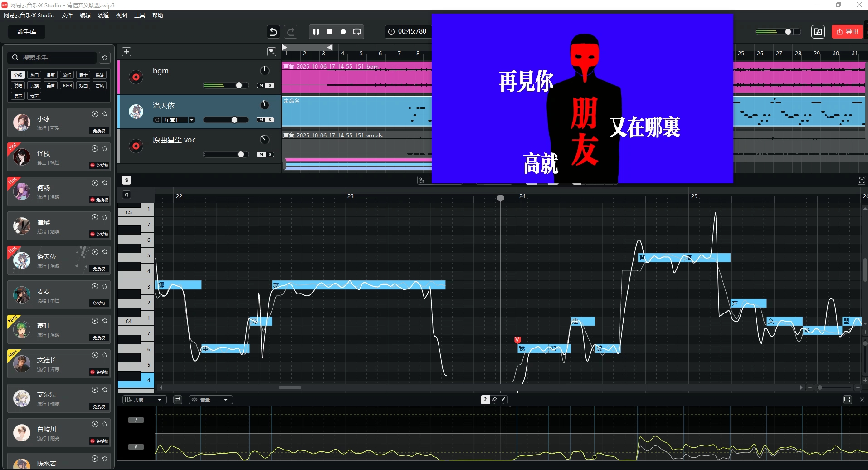Viewport: 868px width, 470px height.
Task: Open the 帮助 menu
Action: pyautogui.click(x=158, y=15)
